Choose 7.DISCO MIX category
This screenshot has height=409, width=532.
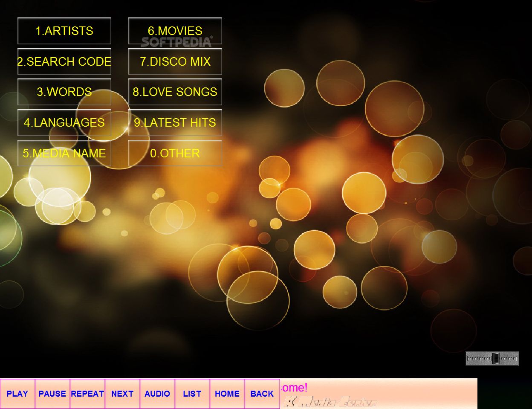point(175,62)
